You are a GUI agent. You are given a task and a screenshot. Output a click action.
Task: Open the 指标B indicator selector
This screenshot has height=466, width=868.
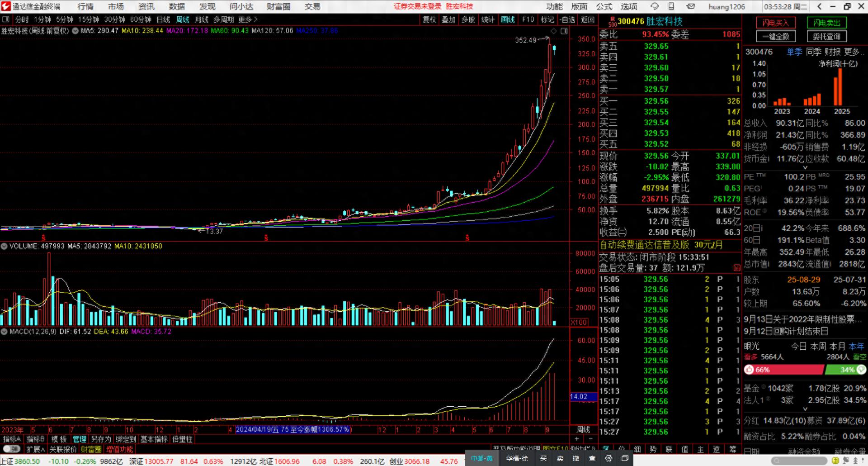(x=35, y=439)
